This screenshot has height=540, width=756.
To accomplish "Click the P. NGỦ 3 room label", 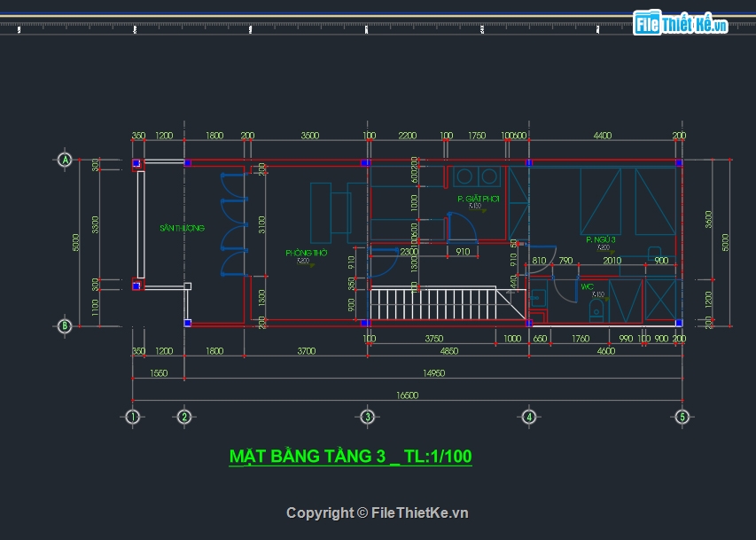I will coord(600,239).
